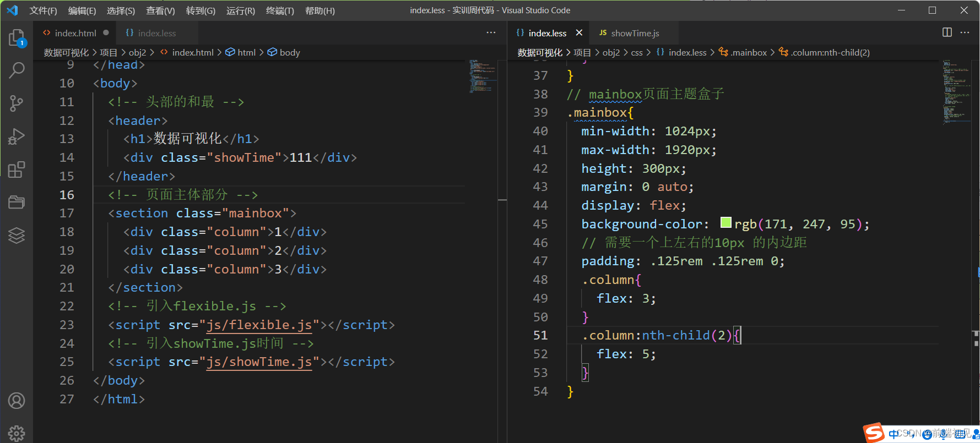Open the Run and Debug view
Image resolution: width=980 pixels, height=443 pixels.
[x=17, y=136]
